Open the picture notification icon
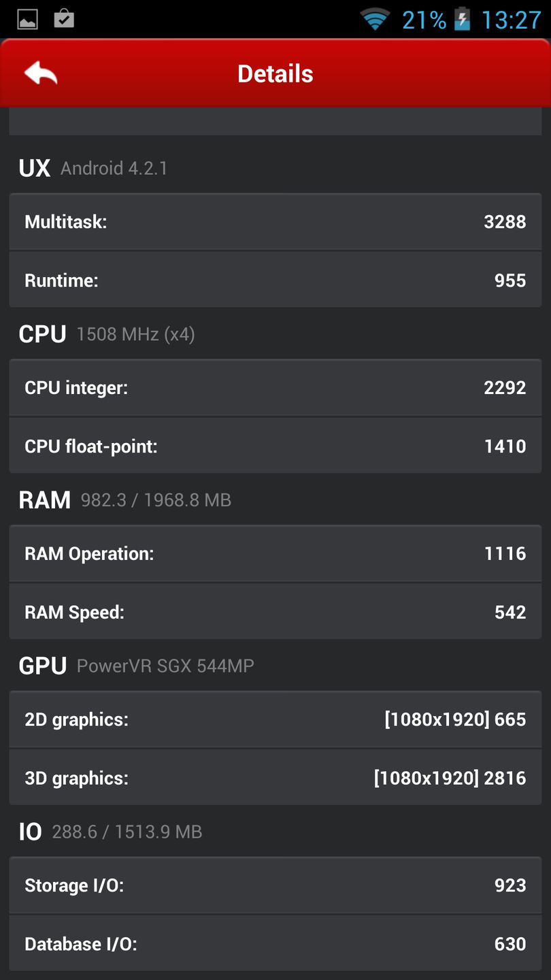This screenshot has width=551, height=980. [28, 19]
